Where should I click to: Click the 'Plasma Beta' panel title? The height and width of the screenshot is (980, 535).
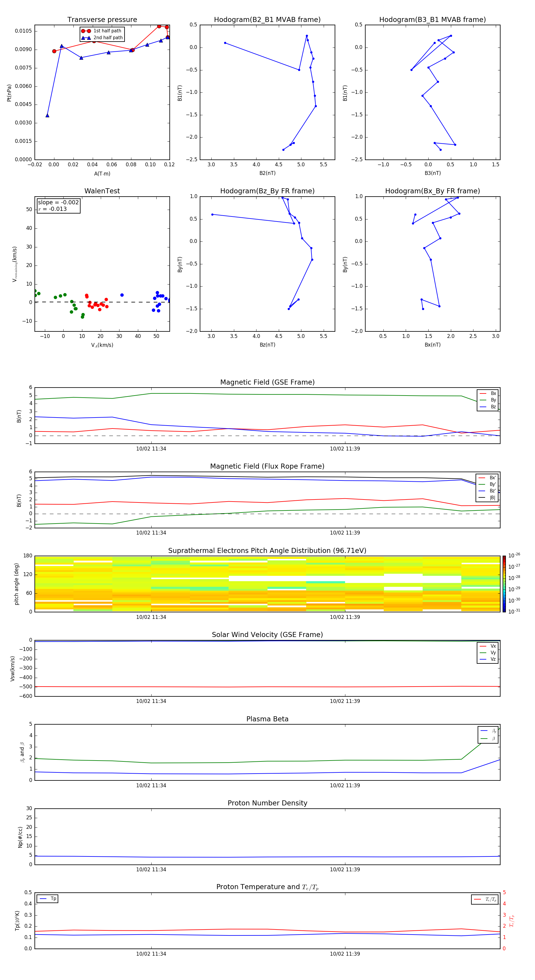[267, 719]
